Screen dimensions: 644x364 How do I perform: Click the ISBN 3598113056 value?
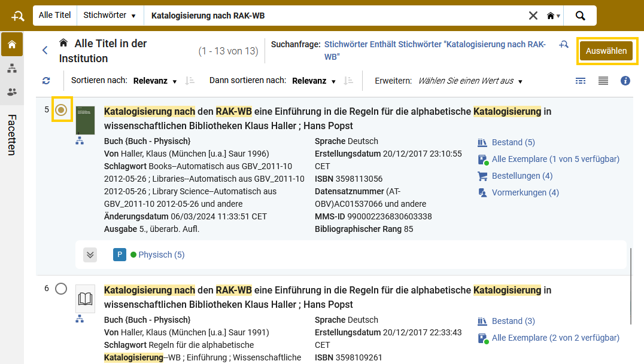point(359,179)
